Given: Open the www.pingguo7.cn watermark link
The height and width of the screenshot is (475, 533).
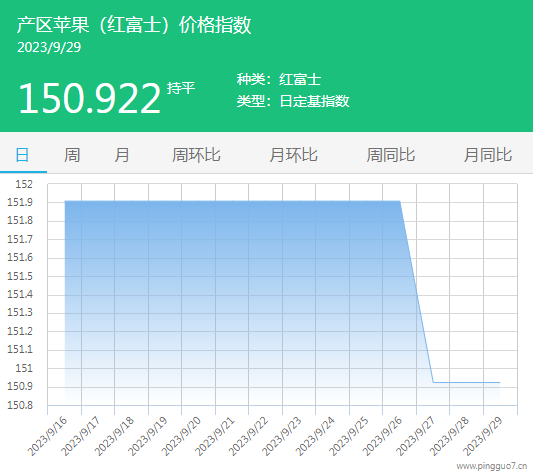Looking at the screenshot, I should click(492, 466).
